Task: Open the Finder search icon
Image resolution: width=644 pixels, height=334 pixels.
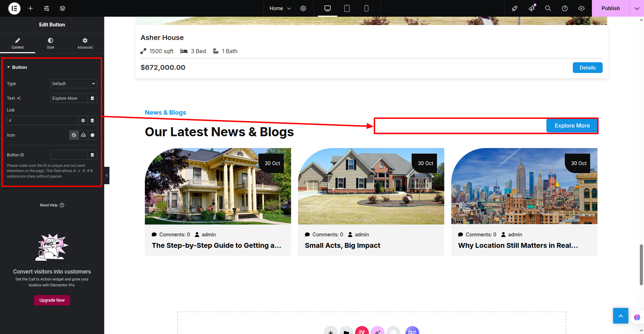Action: pyautogui.click(x=548, y=8)
